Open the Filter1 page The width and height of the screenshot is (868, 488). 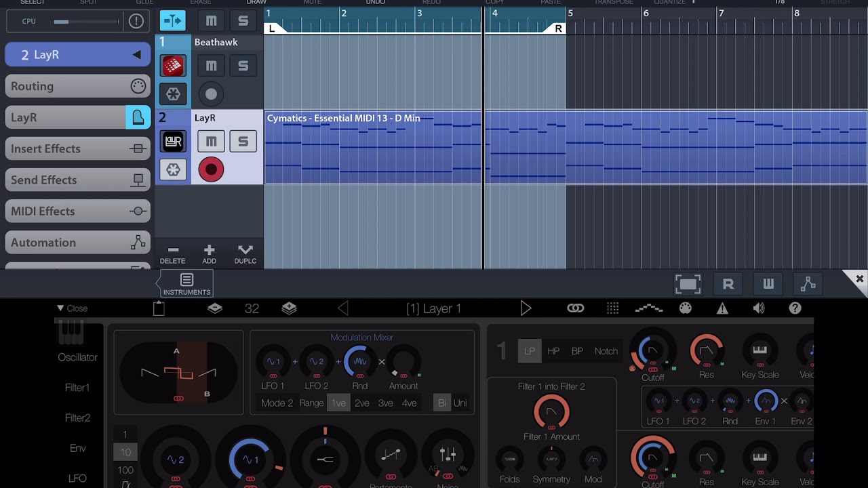click(x=77, y=388)
